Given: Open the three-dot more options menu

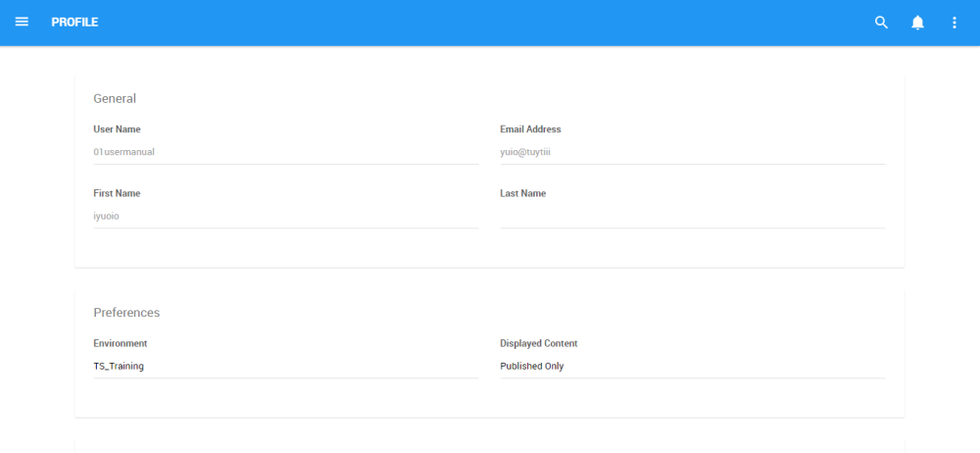Looking at the screenshot, I should [x=955, y=23].
